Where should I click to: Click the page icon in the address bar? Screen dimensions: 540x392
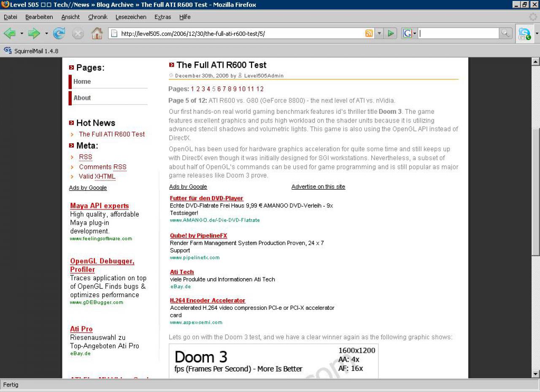[x=113, y=33]
